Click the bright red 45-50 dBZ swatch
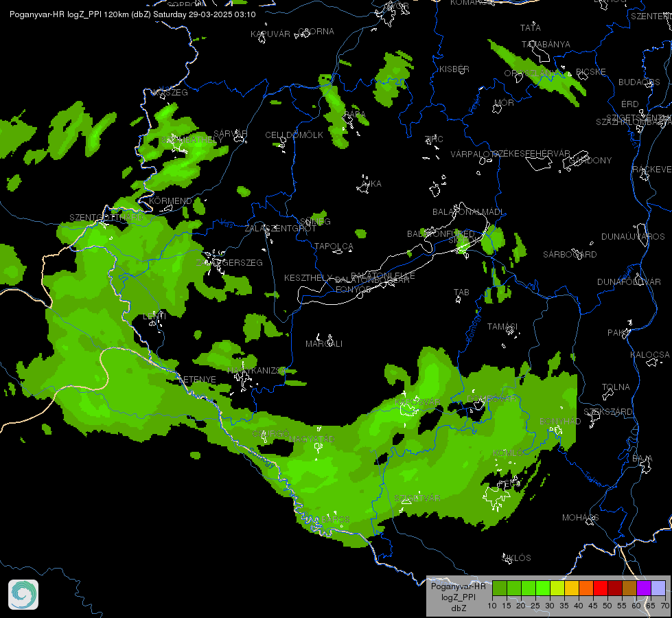Image resolution: width=672 pixels, height=618 pixels. point(601,588)
